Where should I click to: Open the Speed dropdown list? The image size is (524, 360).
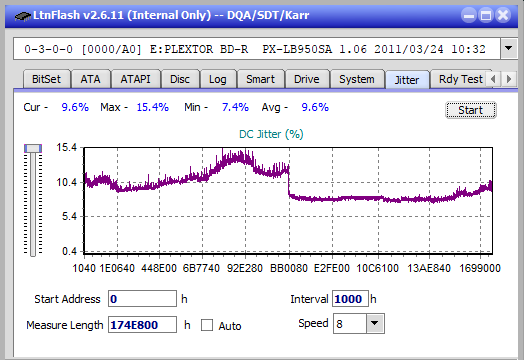(x=375, y=324)
